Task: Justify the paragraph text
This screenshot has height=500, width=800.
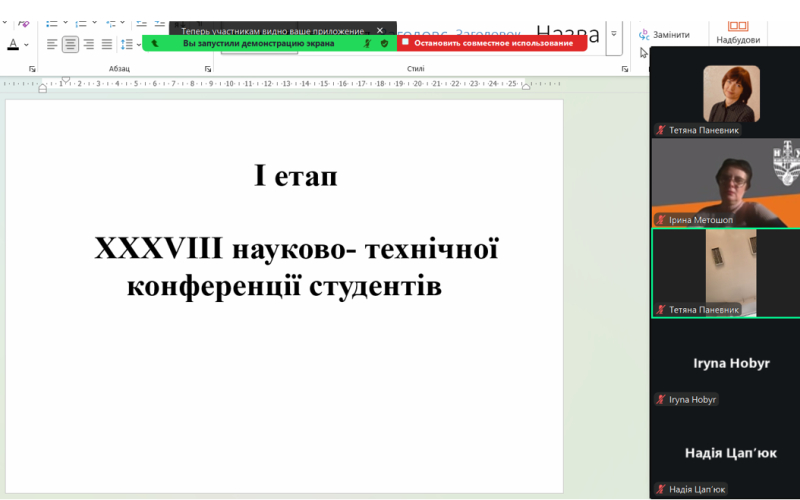Action: (106, 44)
